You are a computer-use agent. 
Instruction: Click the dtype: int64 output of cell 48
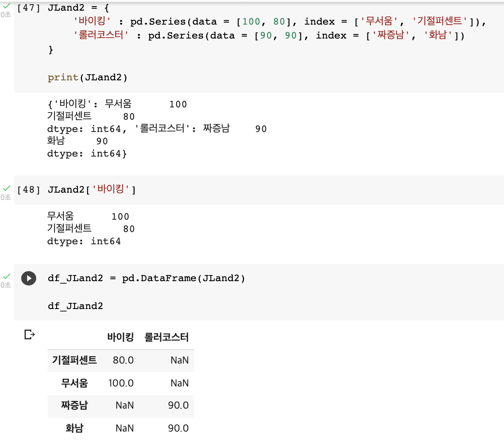coord(84,241)
